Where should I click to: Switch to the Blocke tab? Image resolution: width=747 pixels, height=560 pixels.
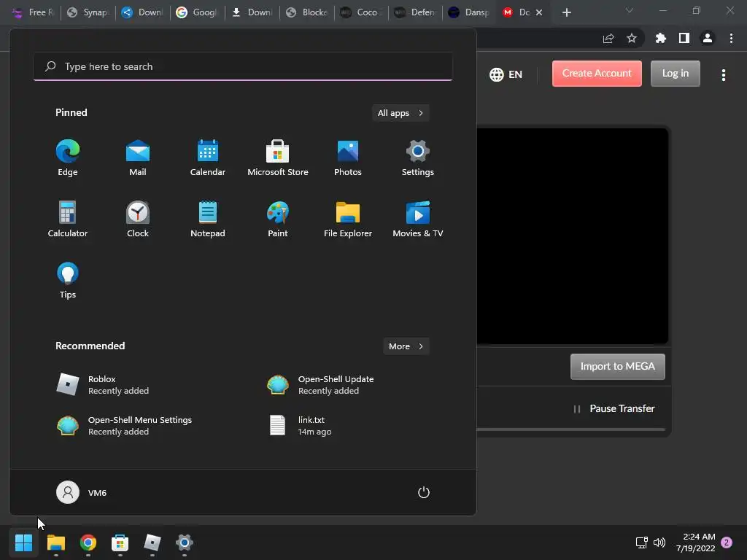point(306,12)
